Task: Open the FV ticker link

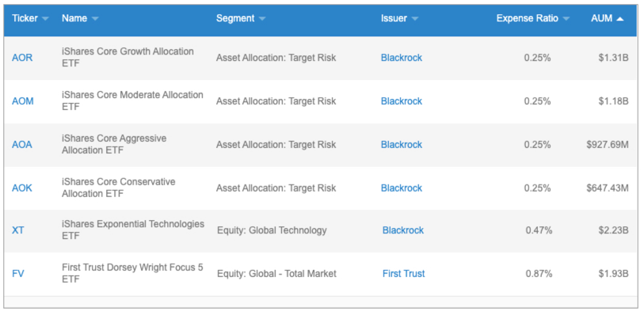Action: (18, 274)
